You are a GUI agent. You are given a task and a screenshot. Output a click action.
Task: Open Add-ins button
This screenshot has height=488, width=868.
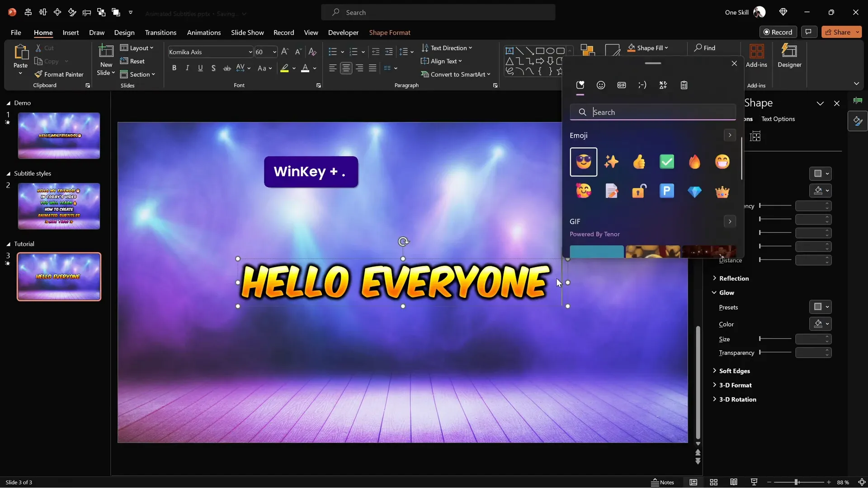756,56
